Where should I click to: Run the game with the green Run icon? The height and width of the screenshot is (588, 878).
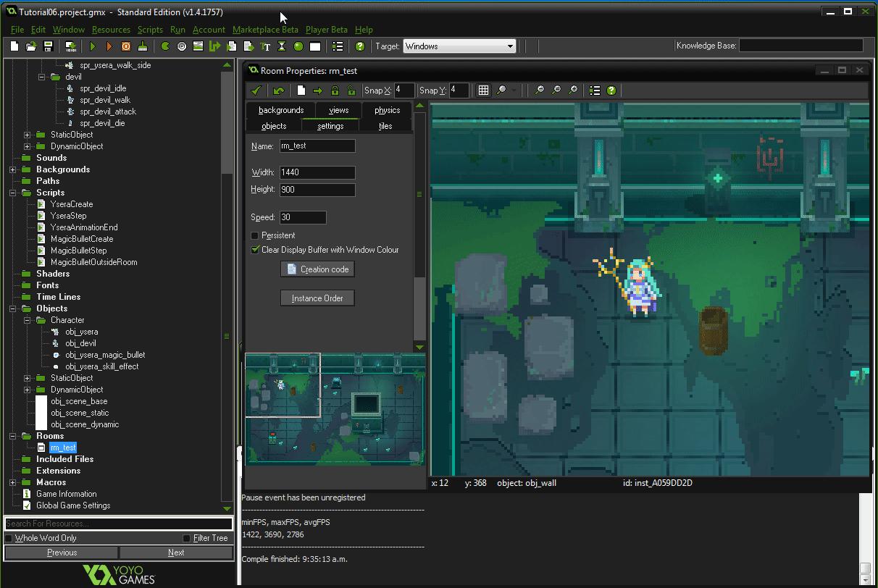pos(93,46)
